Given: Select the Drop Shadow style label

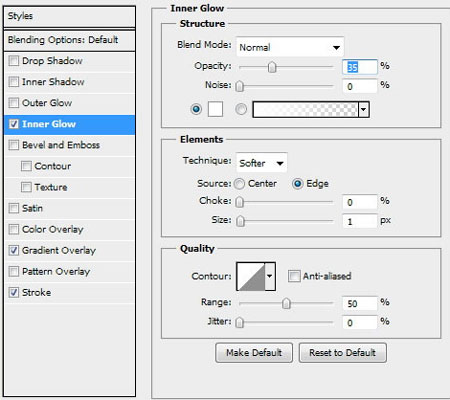Looking at the screenshot, I should click(x=52, y=61).
